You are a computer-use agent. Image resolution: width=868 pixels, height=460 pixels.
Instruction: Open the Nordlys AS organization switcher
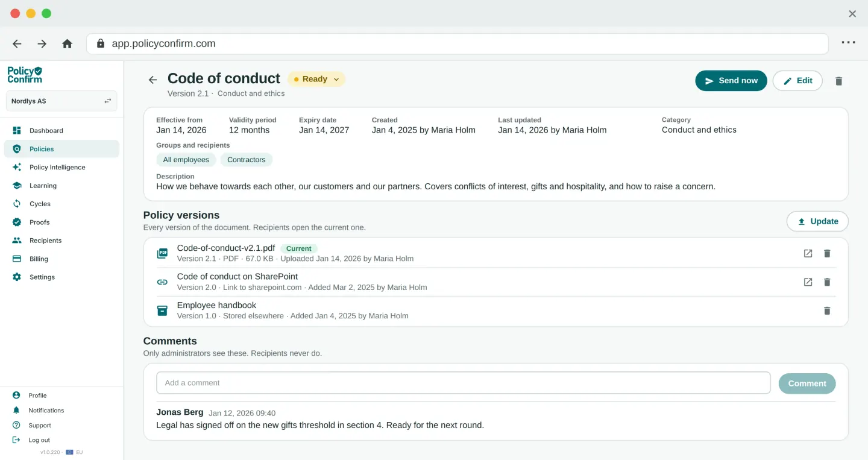click(x=61, y=101)
